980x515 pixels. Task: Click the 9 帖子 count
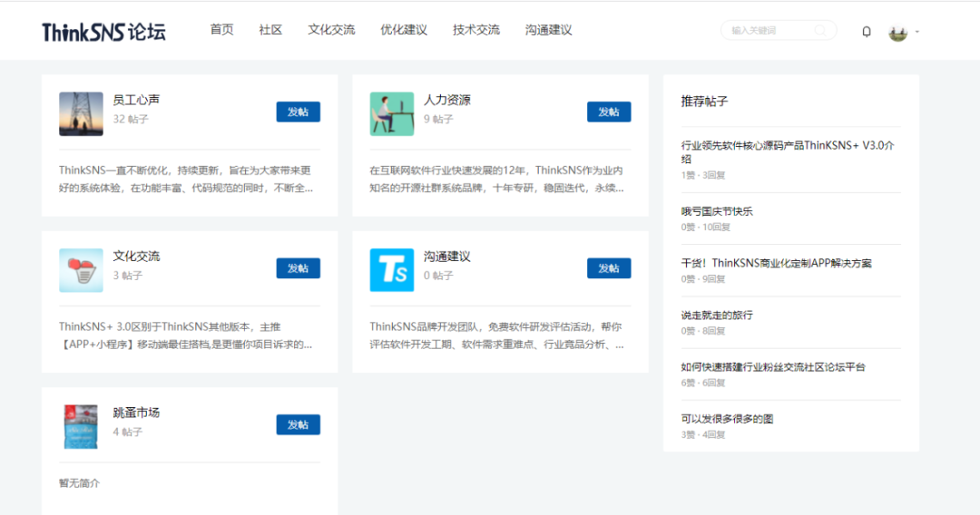point(438,119)
